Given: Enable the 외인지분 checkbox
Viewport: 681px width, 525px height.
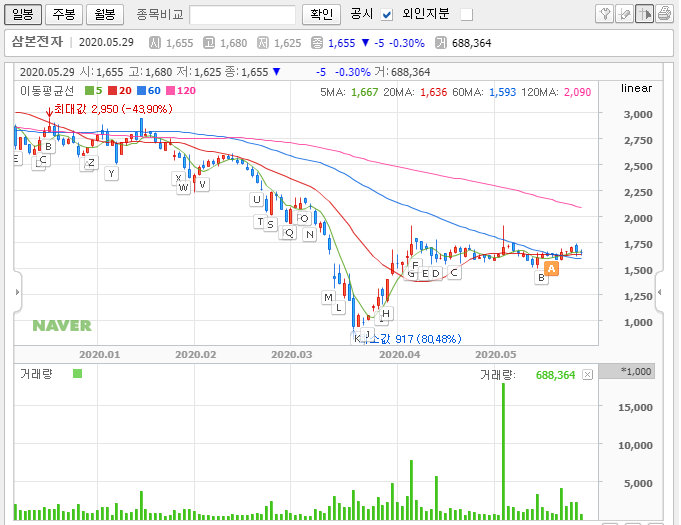Looking at the screenshot, I should 466,15.
